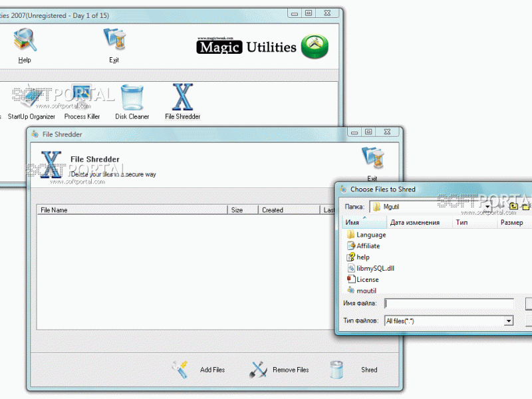Sort files by Имя column
The height and width of the screenshot is (399, 532).
point(364,222)
